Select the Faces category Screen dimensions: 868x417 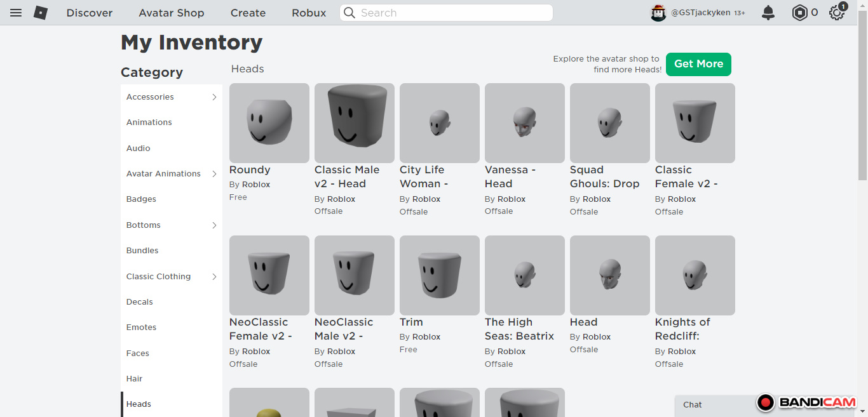coord(138,354)
